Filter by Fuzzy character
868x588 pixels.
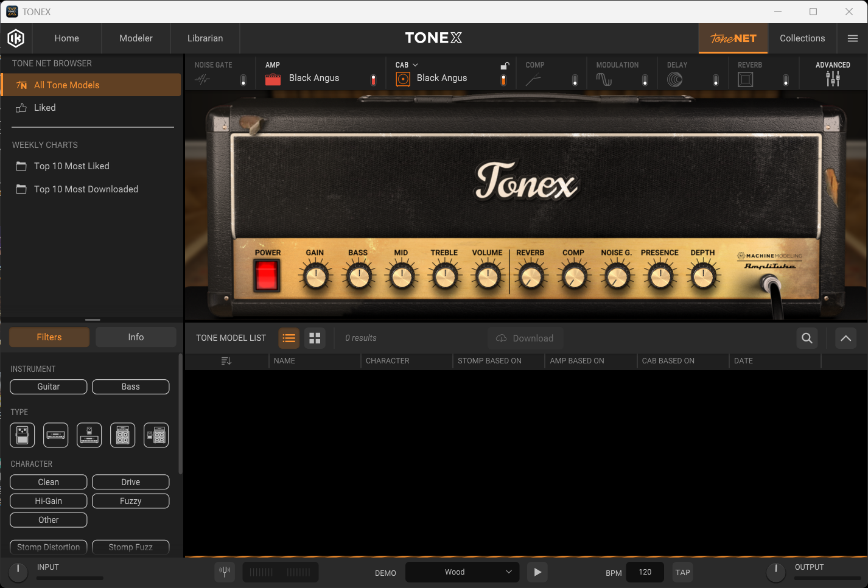[x=131, y=501]
